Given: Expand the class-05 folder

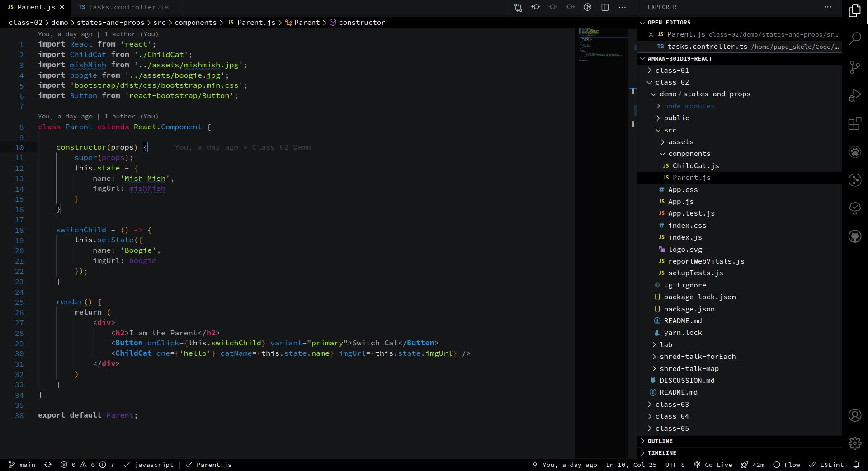Looking at the screenshot, I should [739, 429].
